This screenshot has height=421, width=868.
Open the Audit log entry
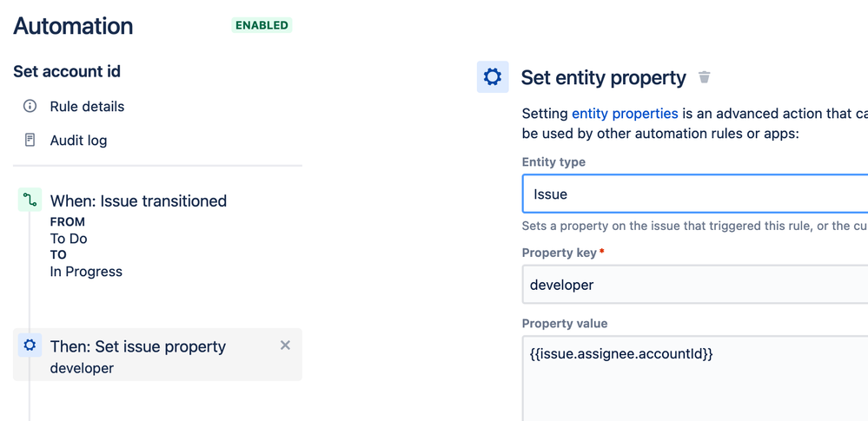click(x=78, y=140)
